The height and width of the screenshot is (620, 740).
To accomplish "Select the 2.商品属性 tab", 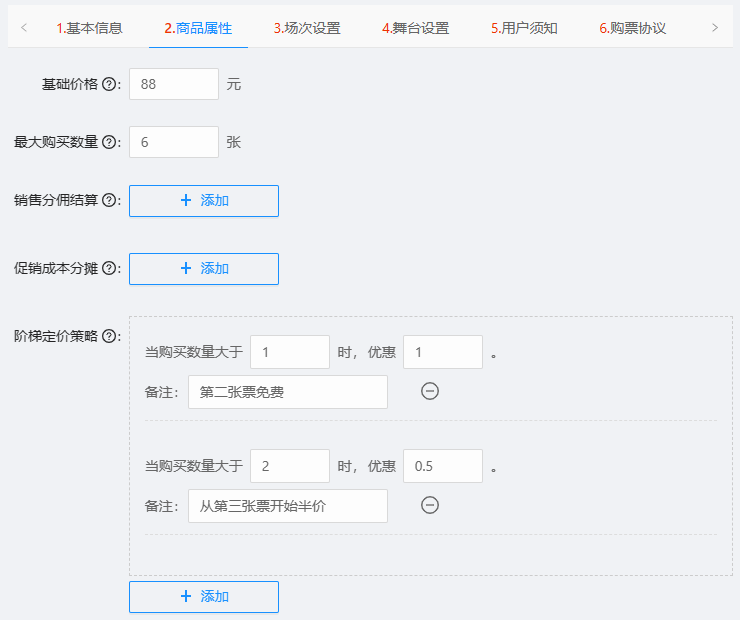I will coord(198,28).
